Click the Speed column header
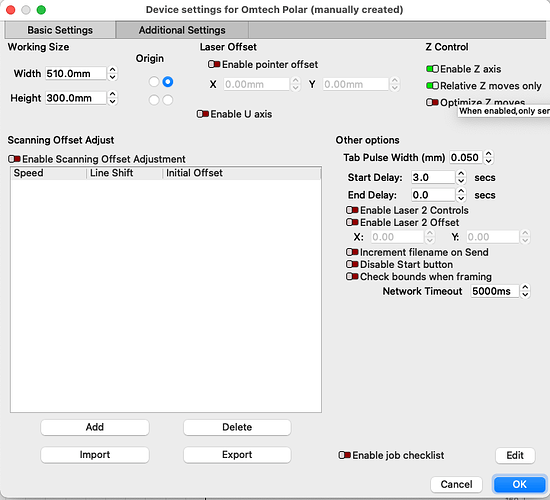 pos(49,173)
